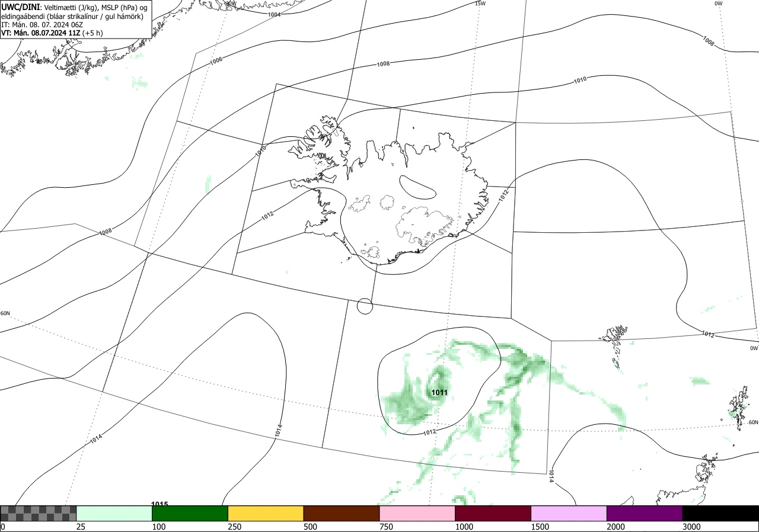Pick the dark purple 2000–3000 legend swatch

pos(645,513)
